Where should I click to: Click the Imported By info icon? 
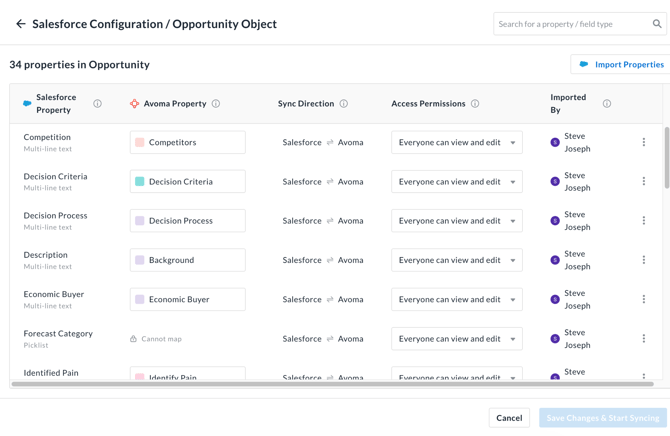(607, 103)
